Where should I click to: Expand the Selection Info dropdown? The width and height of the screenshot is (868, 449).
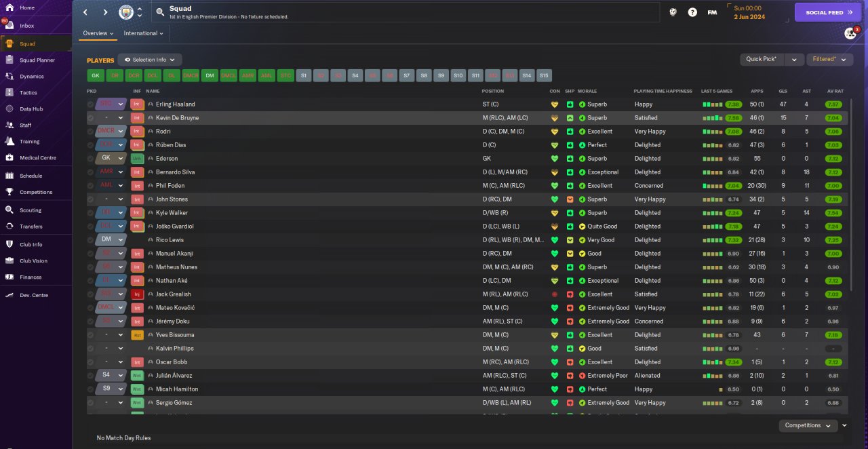pyautogui.click(x=150, y=60)
